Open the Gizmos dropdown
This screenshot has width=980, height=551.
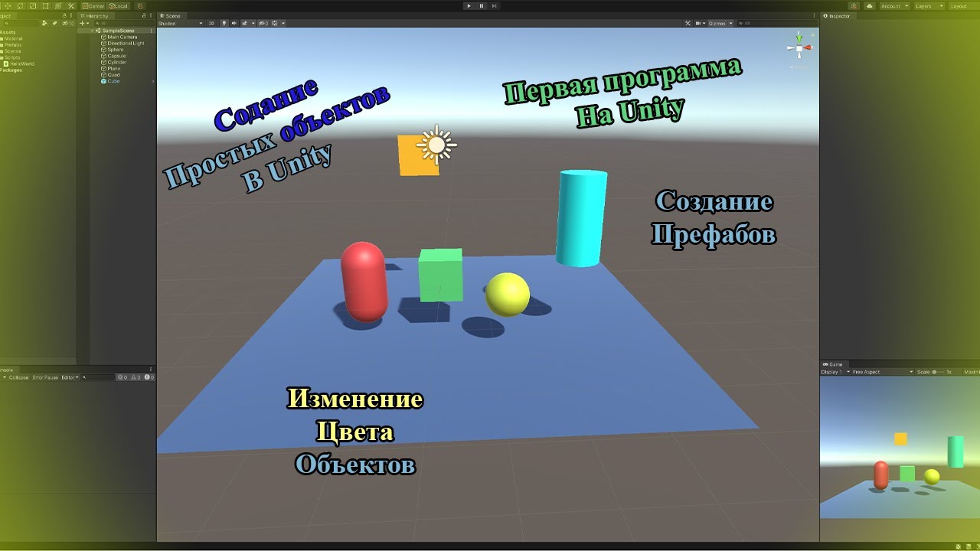click(x=720, y=24)
